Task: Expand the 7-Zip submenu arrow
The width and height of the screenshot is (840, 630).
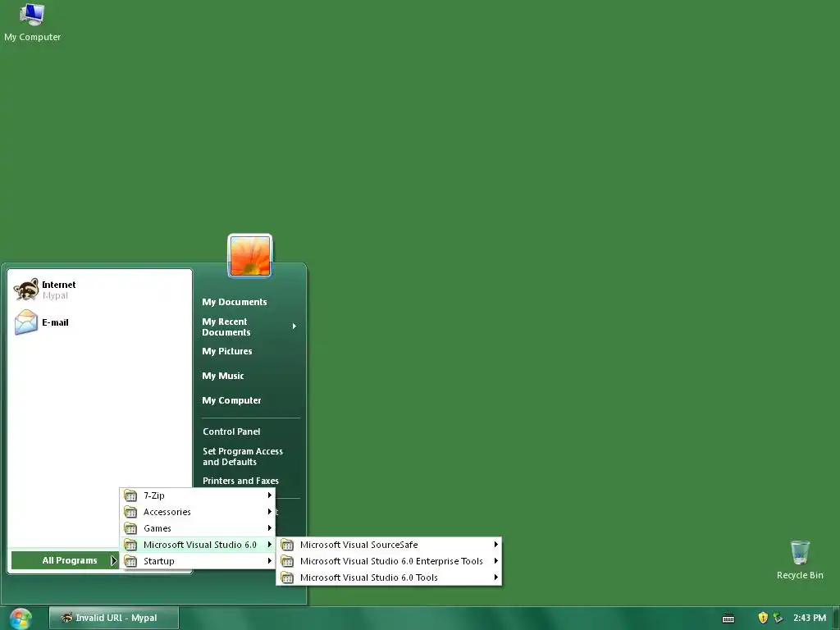Action: click(269, 495)
